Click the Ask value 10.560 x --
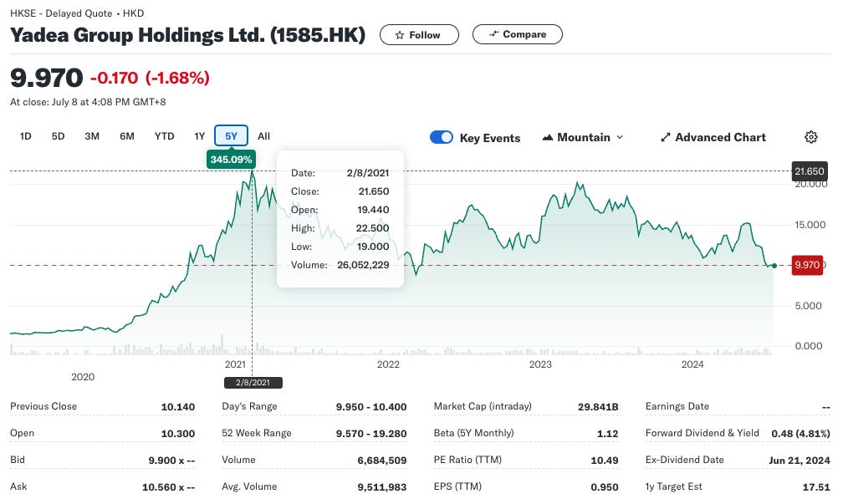The image size is (843, 504). pos(168,487)
